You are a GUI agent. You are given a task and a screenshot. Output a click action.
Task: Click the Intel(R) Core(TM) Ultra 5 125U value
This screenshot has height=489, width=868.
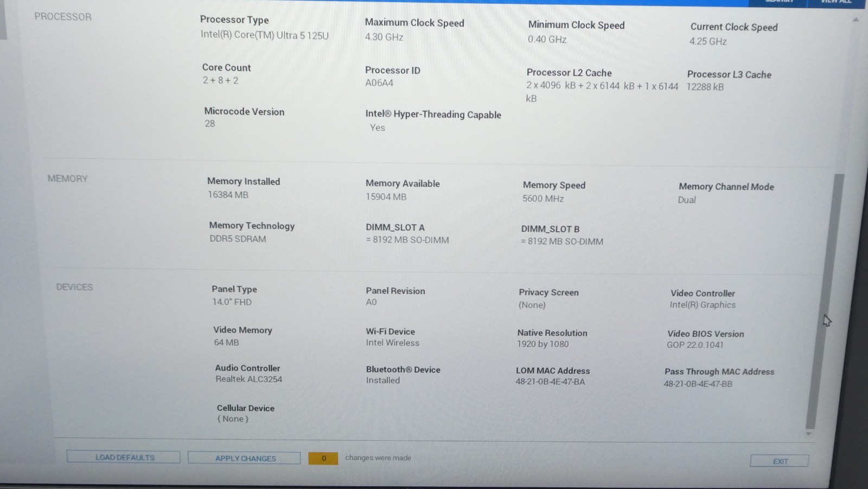[265, 35]
